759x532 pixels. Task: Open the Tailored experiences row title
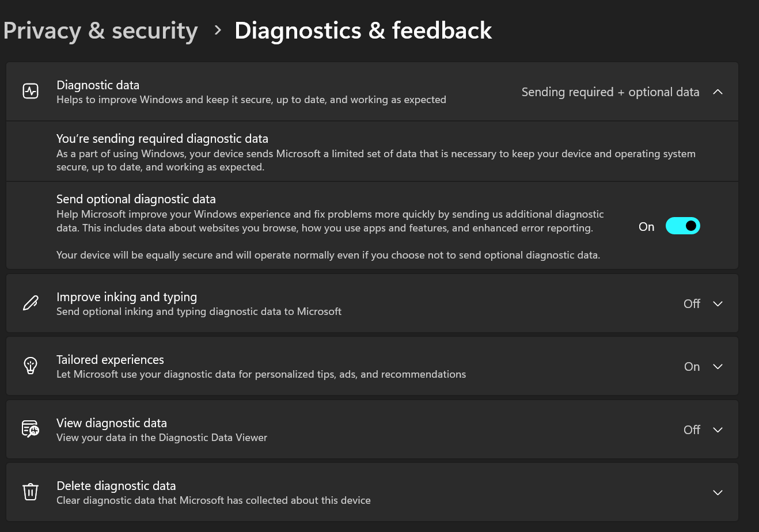pos(110,360)
